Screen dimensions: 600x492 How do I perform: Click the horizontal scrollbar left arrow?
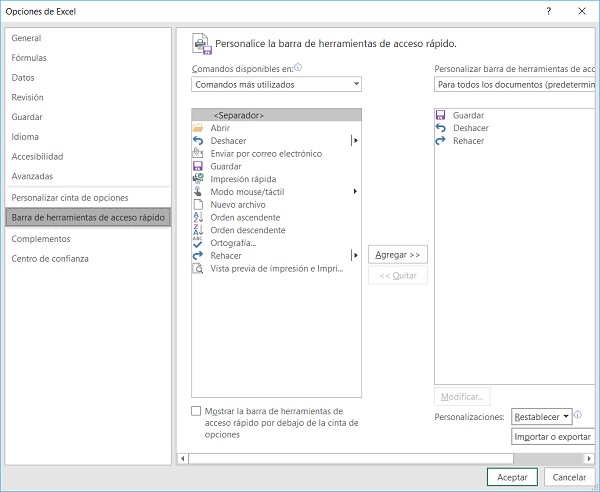tap(183, 458)
